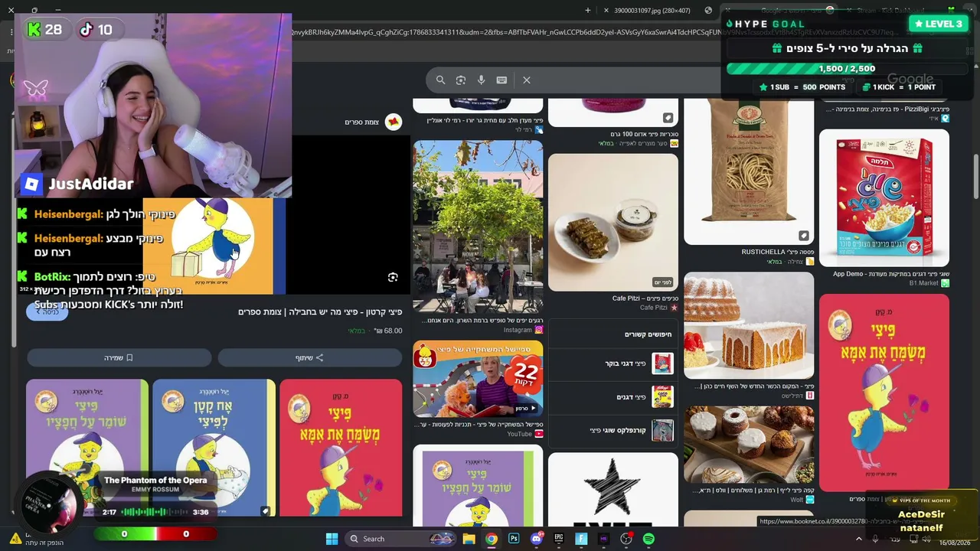Open the YouTube 22 דקות video thumbnail
This screenshot has height=551, width=980.
(478, 379)
